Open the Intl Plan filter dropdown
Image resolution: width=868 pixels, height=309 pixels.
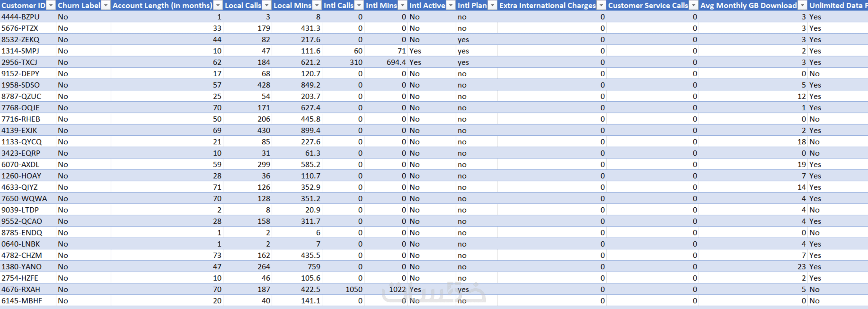coord(493,5)
